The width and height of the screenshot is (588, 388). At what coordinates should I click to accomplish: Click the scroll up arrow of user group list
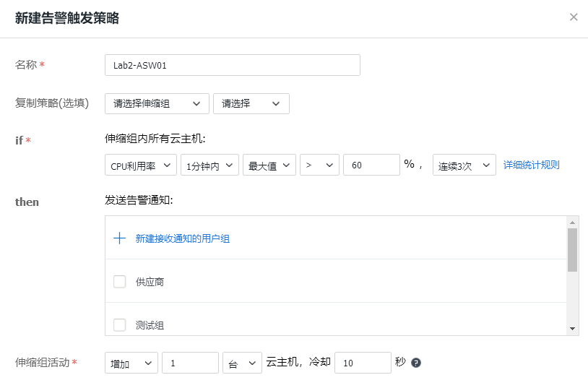572,223
